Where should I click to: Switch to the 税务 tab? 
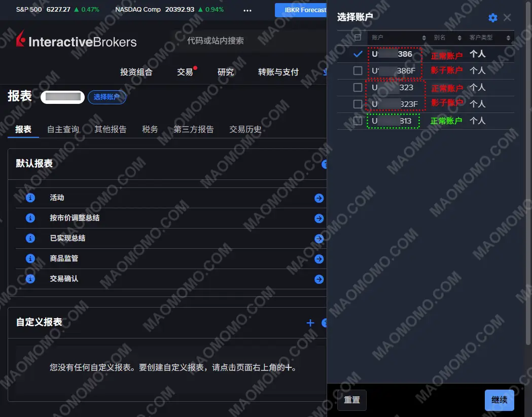click(x=150, y=129)
